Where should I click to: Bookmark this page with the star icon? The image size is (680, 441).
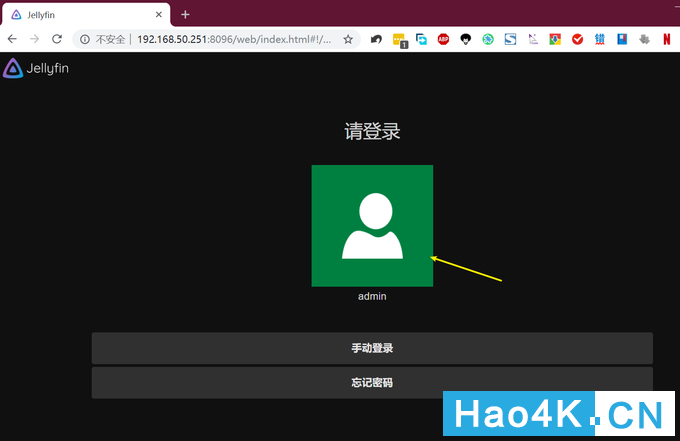coord(348,39)
